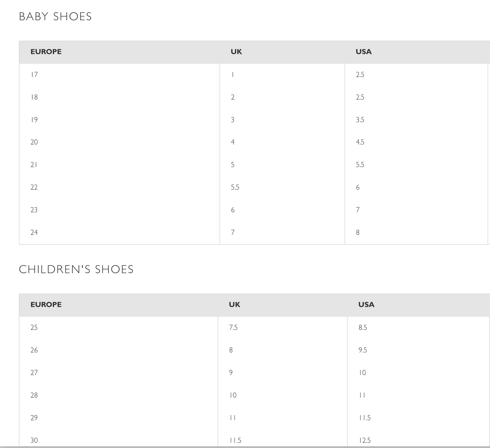
Task: Click the USA header in Children's Shoes table
Action: 366,305
